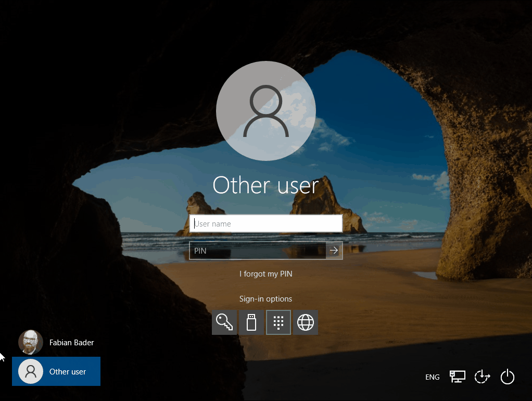Select the Other user tile
Viewport: 532px width, 401px height.
(56, 371)
